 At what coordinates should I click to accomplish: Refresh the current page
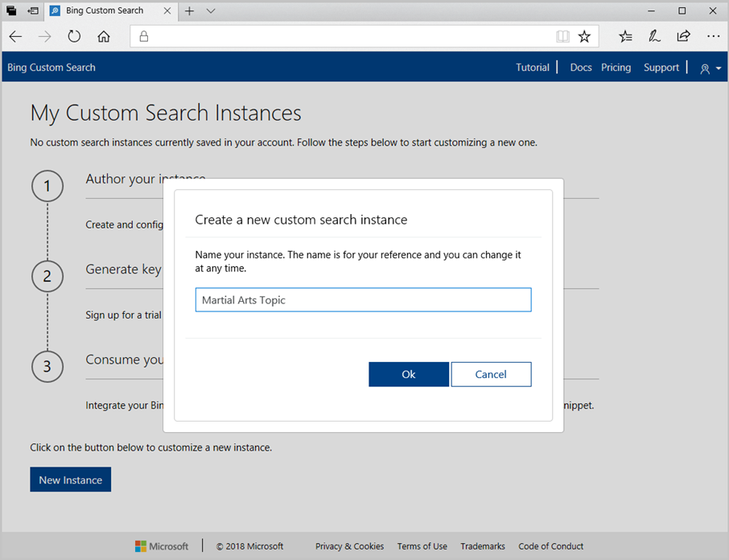[x=74, y=36]
